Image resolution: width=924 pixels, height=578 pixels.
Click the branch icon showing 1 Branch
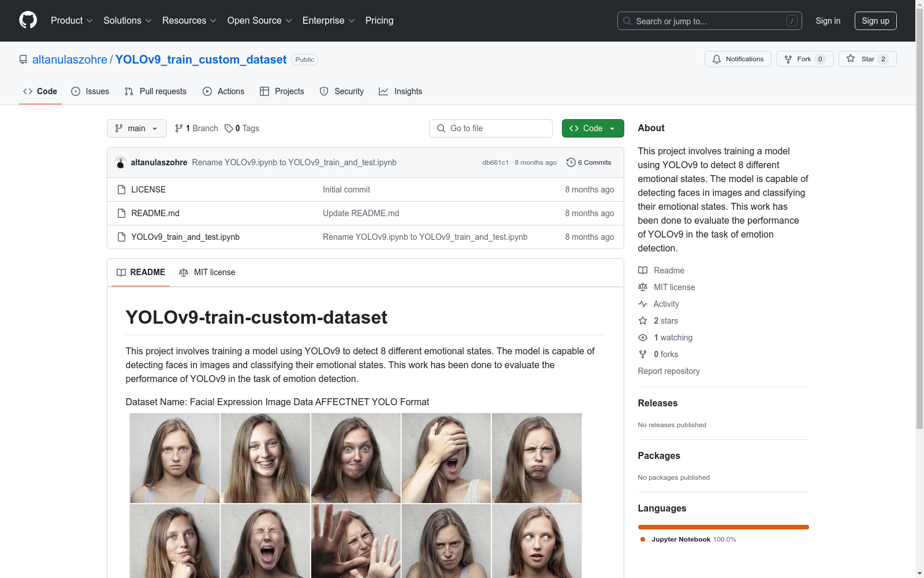click(179, 128)
